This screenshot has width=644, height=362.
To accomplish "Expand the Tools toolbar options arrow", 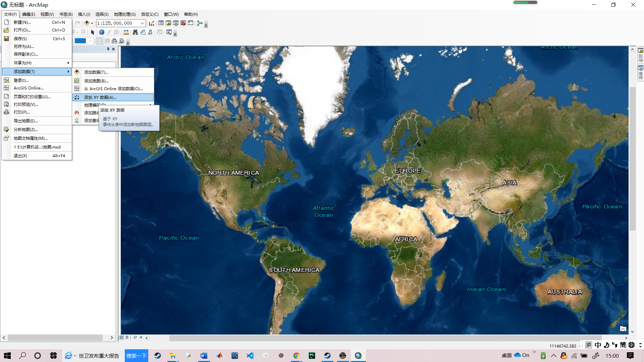I will click(x=175, y=34).
